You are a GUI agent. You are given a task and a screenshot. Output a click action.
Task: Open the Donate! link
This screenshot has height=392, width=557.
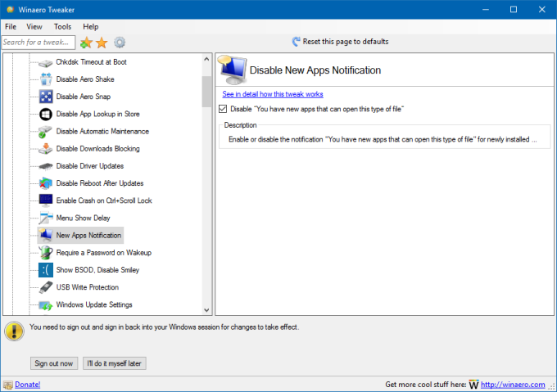tap(27, 385)
